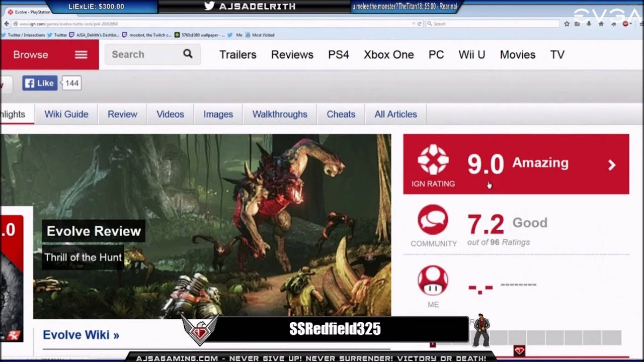Click the 7.2 community score
Screen dimensions: 644x362
pos(486,224)
